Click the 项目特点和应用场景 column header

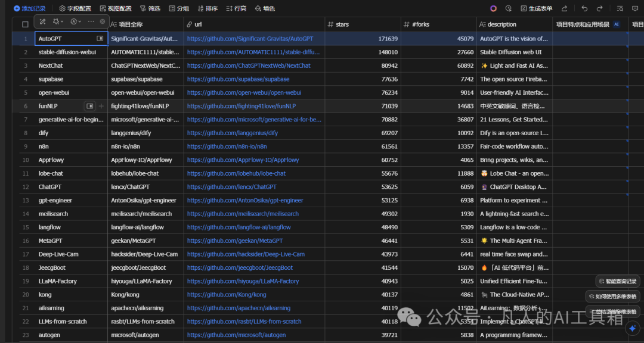point(590,24)
